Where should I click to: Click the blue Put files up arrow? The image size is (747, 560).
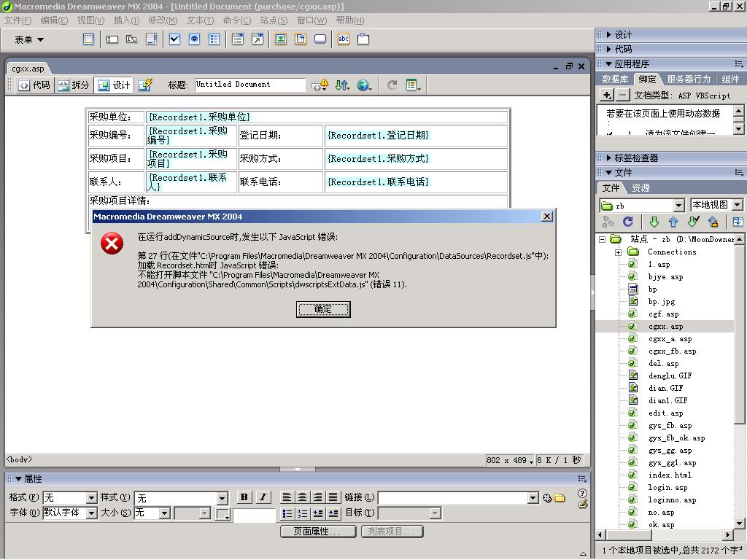point(673,222)
